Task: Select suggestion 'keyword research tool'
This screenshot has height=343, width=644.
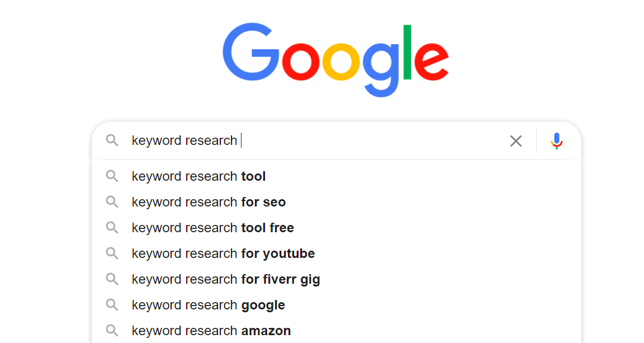Action: (198, 176)
